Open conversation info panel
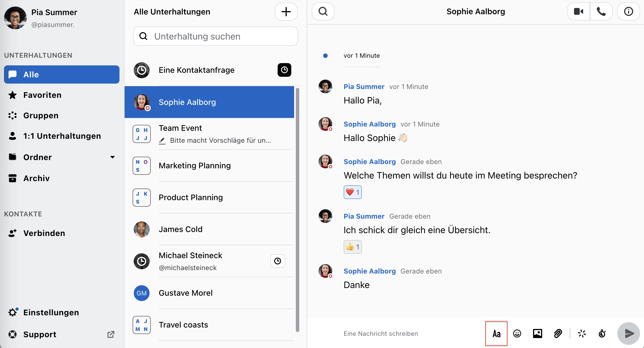The width and height of the screenshot is (644, 348). (628, 12)
